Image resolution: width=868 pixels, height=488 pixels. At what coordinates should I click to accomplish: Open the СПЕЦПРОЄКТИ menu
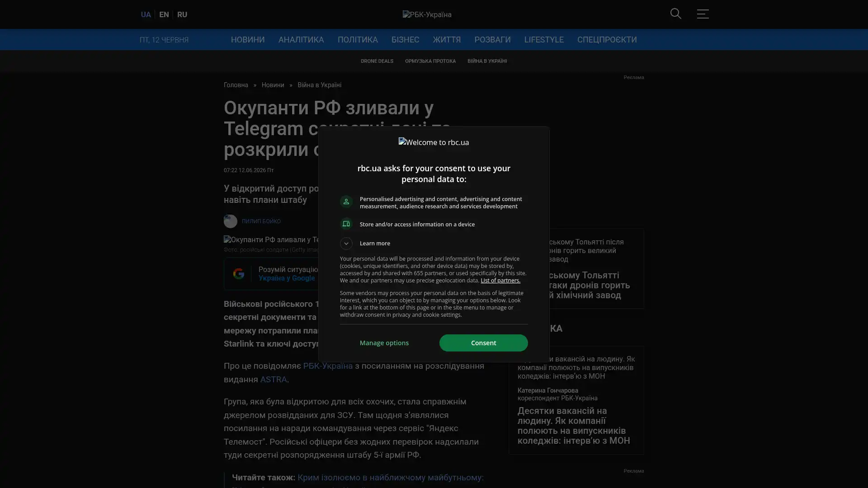coord(607,40)
